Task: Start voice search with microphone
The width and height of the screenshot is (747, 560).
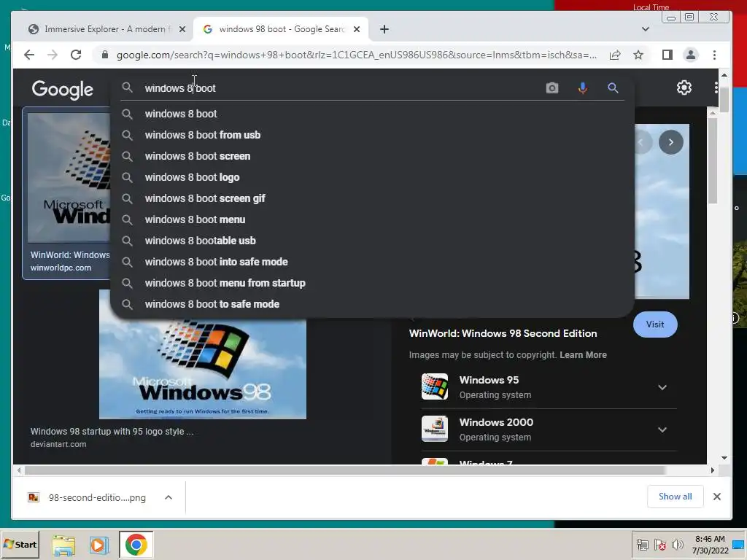Action: [x=583, y=87]
